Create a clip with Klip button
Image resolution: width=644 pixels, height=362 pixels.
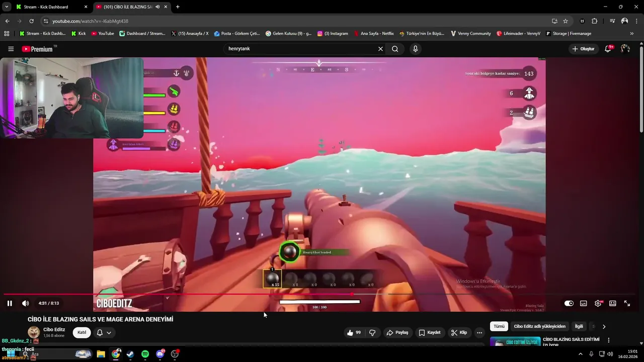[459, 332]
